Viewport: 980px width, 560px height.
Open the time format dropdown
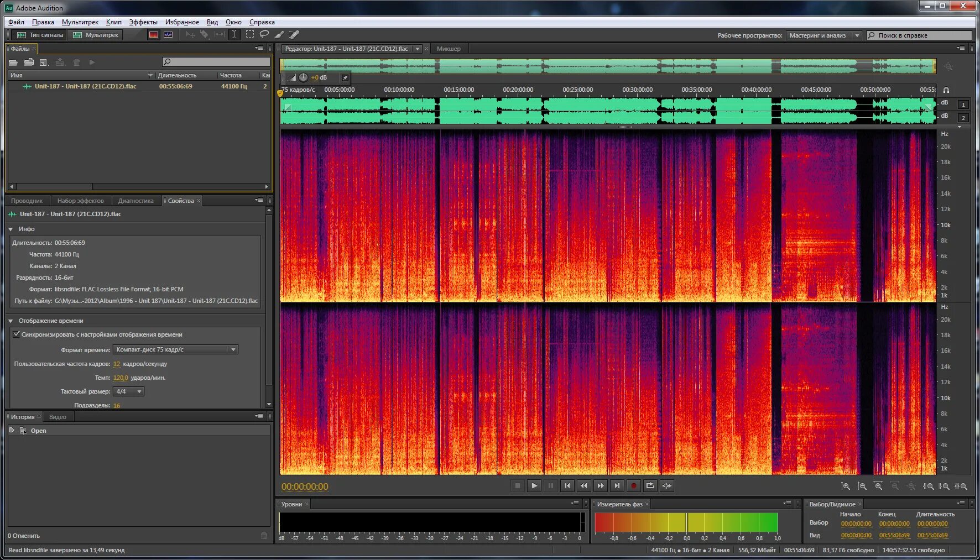point(175,349)
